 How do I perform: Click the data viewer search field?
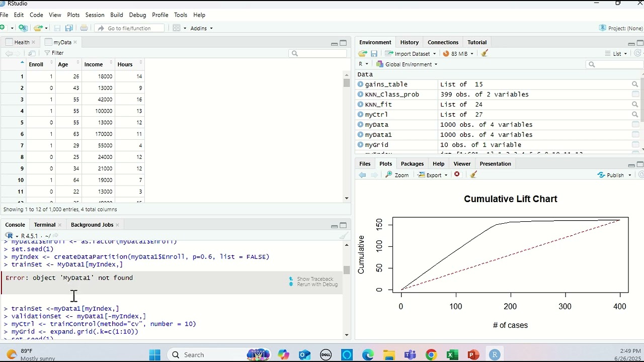point(317,53)
